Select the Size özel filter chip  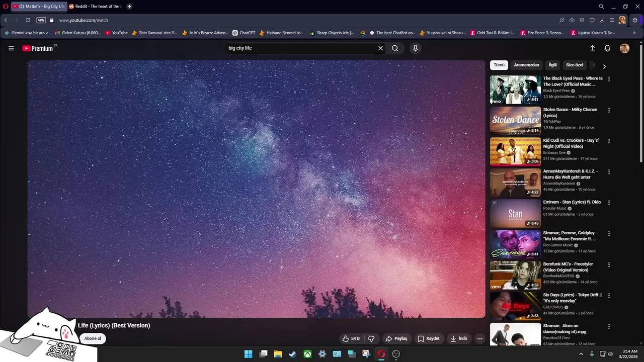point(575,65)
